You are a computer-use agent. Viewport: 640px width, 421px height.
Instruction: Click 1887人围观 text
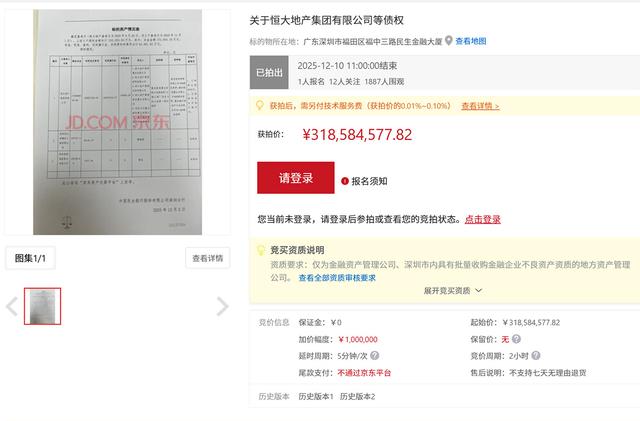click(x=384, y=82)
